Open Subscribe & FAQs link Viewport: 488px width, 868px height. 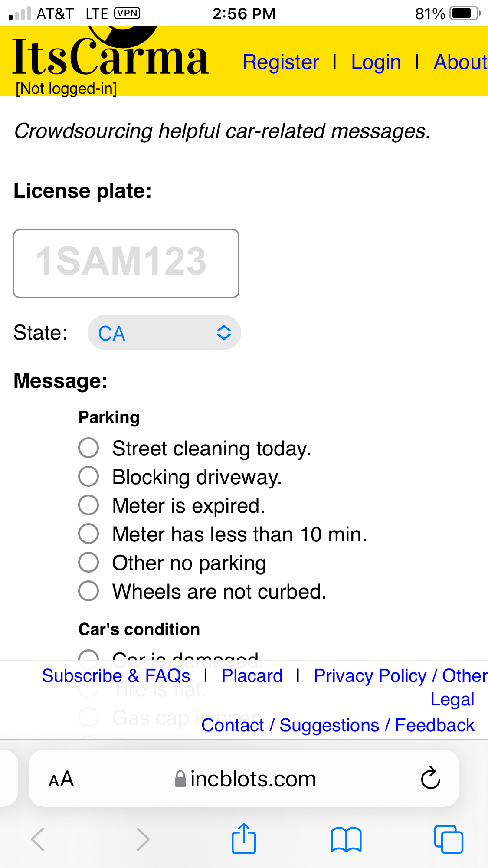(116, 676)
